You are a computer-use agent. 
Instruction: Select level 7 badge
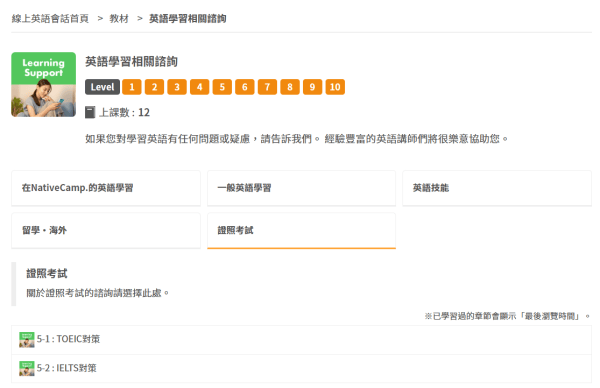(x=267, y=87)
